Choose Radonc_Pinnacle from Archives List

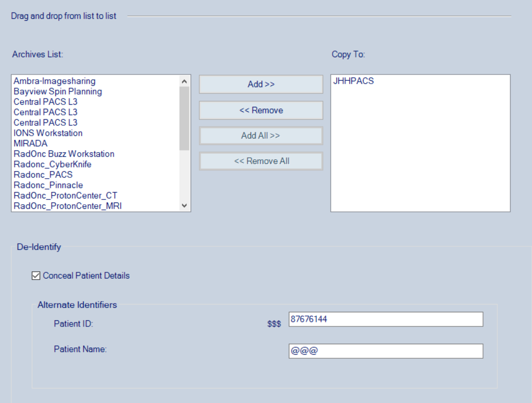pyautogui.click(x=48, y=185)
